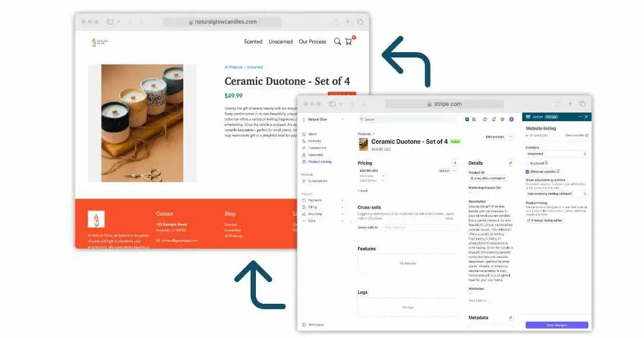This screenshot has width=644, height=338.
Task: Open the Scented menu item
Action: [x=253, y=42]
